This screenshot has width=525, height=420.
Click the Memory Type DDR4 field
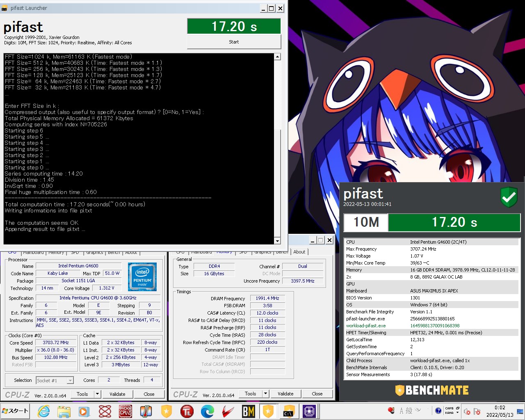(x=214, y=267)
